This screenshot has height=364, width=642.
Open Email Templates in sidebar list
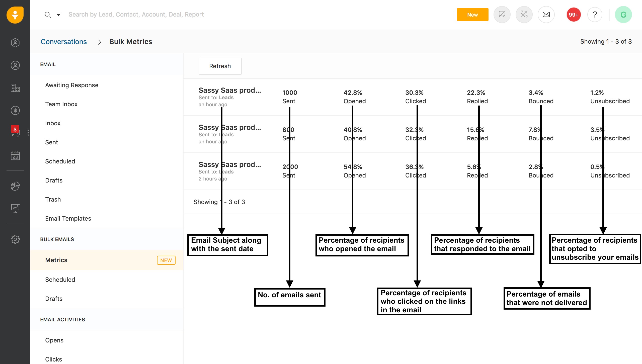pyautogui.click(x=68, y=218)
